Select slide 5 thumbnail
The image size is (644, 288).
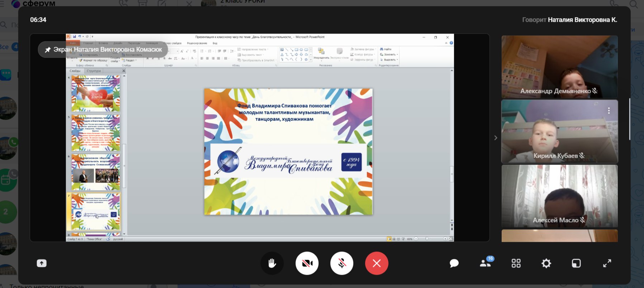tap(96, 133)
